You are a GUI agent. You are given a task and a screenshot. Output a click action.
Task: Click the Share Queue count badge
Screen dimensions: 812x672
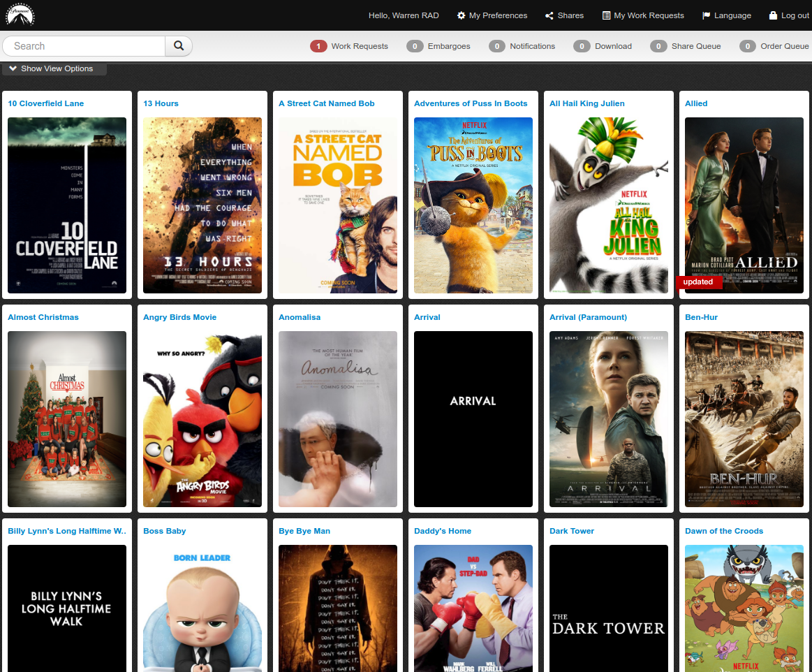click(x=658, y=46)
